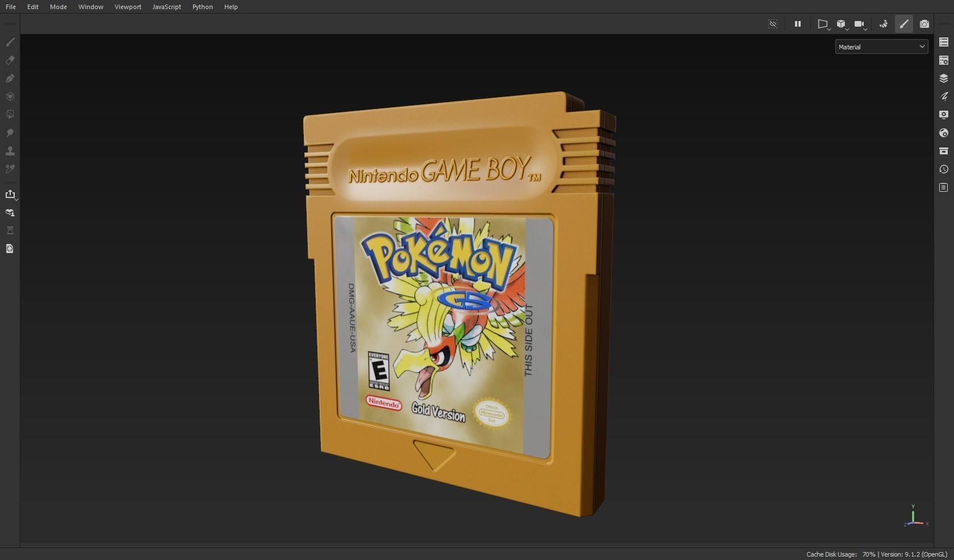Select the Material Picker eyedropper
Screen dimensions: 954x560
[x=10, y=169]
